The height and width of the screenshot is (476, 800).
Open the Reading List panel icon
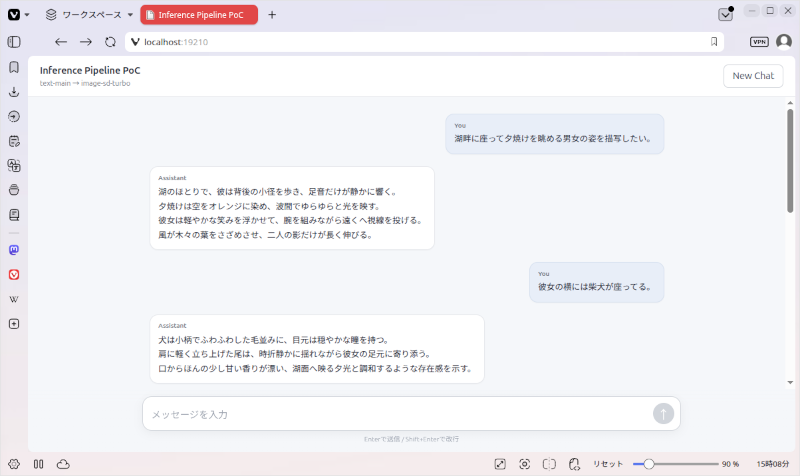coord(14,215)
